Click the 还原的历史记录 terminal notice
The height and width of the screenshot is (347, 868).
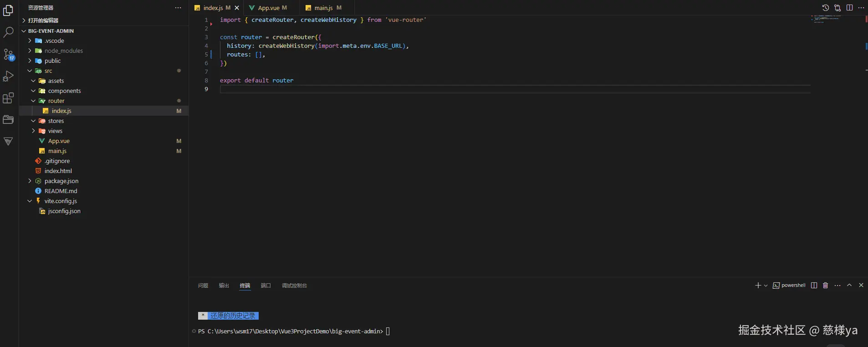(229, 316)
